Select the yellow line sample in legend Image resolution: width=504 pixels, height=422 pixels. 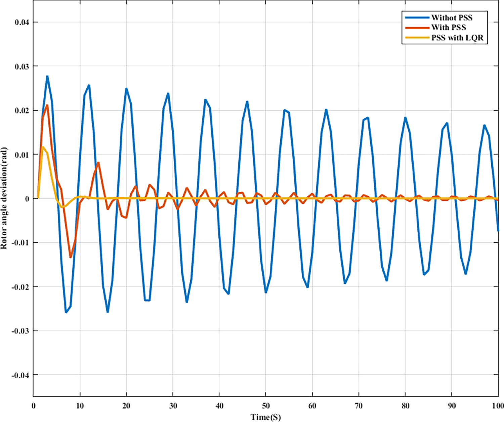[x=417, y=38]
